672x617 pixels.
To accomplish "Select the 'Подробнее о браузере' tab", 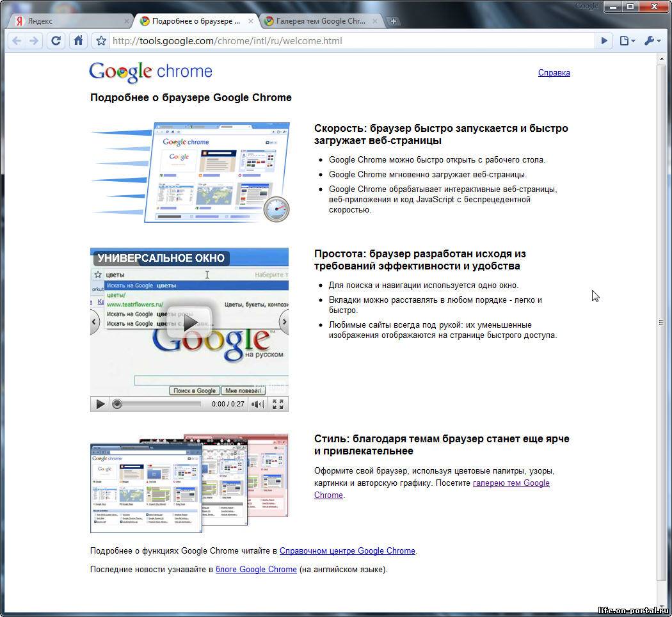I will tap(196, 21).
